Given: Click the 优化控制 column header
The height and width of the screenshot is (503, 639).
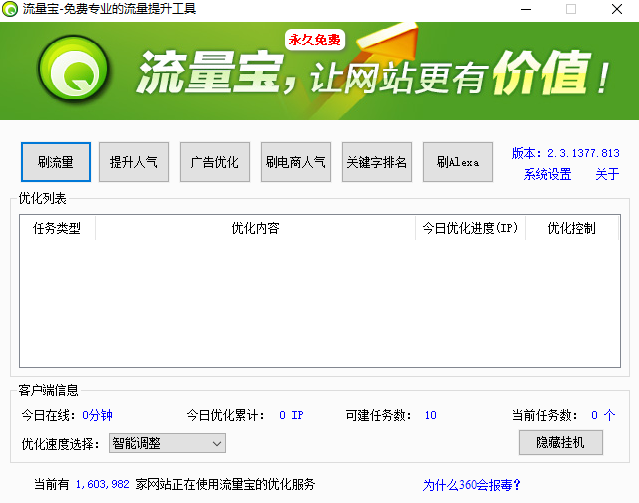Looking at the screenshot, I should click(572, 228).
